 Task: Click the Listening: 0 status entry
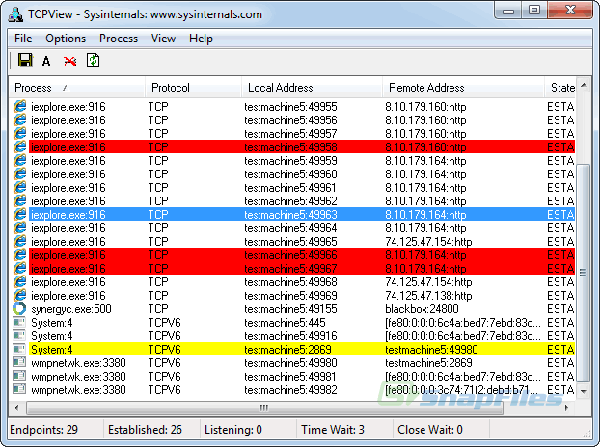pos(233,430)
